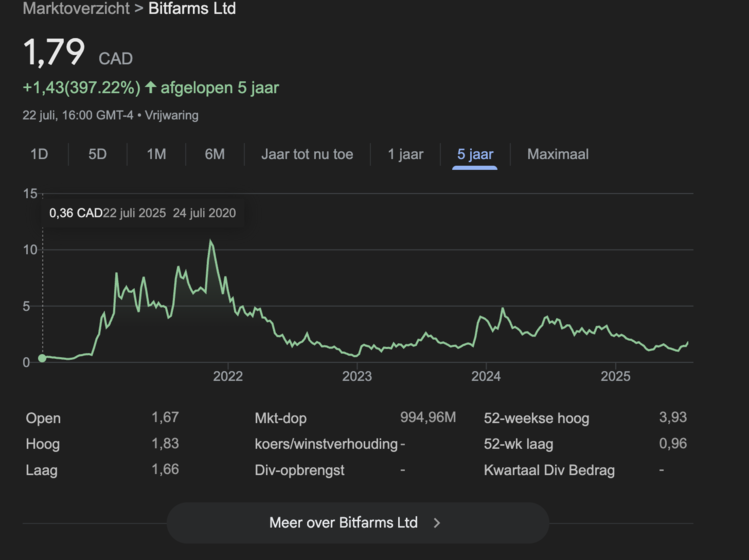Click the '24 juli 2020' tooltip date
The height and width of the screenshot is (560, 749).
click(x=204, y=213)
